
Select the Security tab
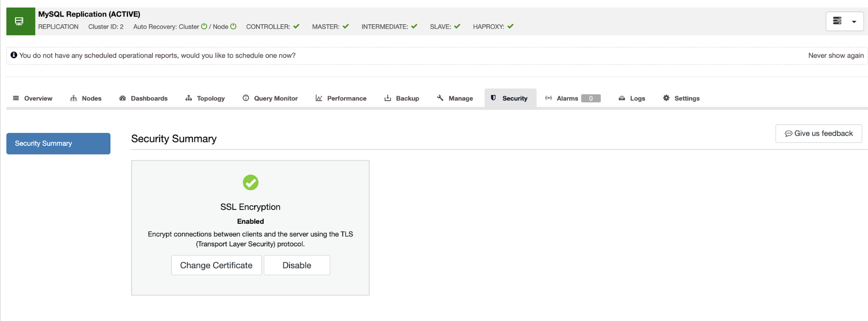tap(510, 98)
